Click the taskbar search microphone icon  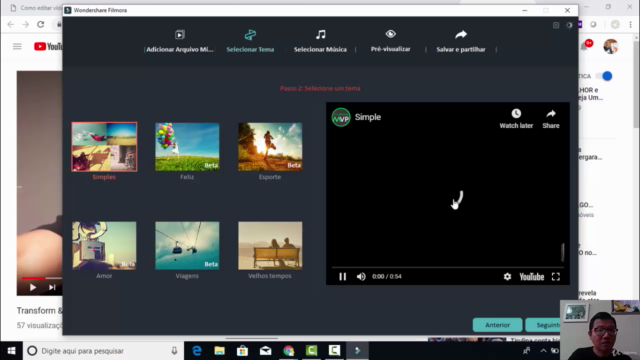pyautogui.click(x=174, y=351)
